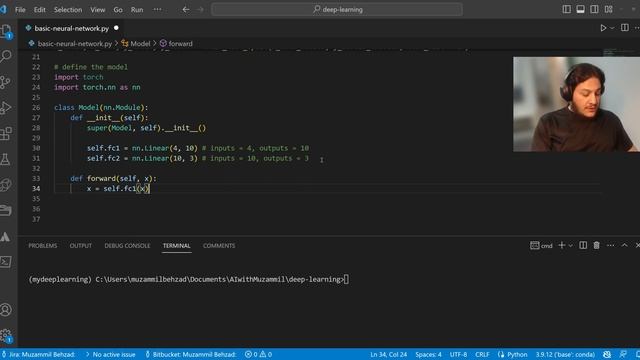
Task: Open the Extensions view
Action: [6, 133]
